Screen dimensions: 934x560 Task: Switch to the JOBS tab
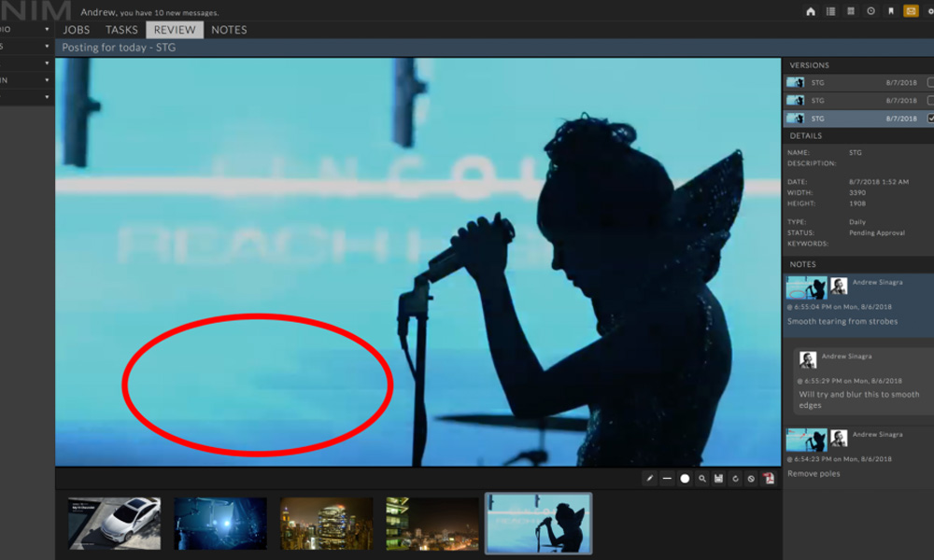[77, 30]
